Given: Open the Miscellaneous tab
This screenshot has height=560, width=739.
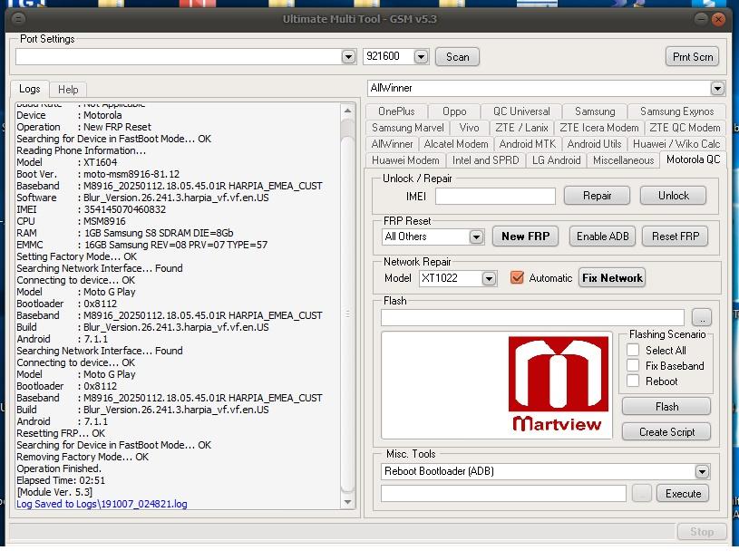Looking at the screenshot, I should click(623, 160).
